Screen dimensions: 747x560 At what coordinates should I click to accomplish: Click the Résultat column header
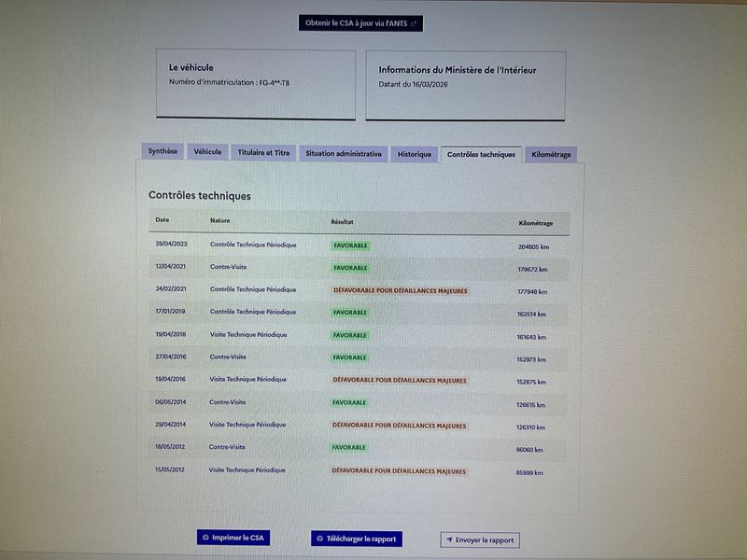342,222
